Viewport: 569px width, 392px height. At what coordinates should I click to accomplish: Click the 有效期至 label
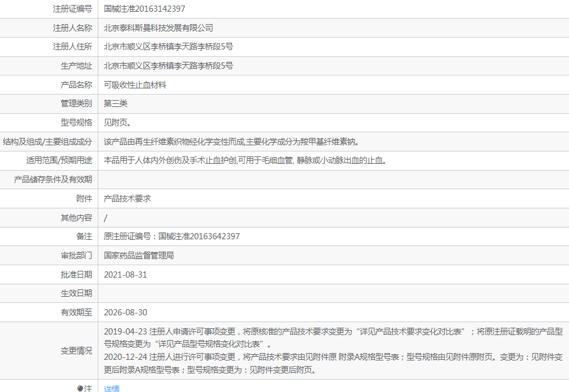pos(77,313)
